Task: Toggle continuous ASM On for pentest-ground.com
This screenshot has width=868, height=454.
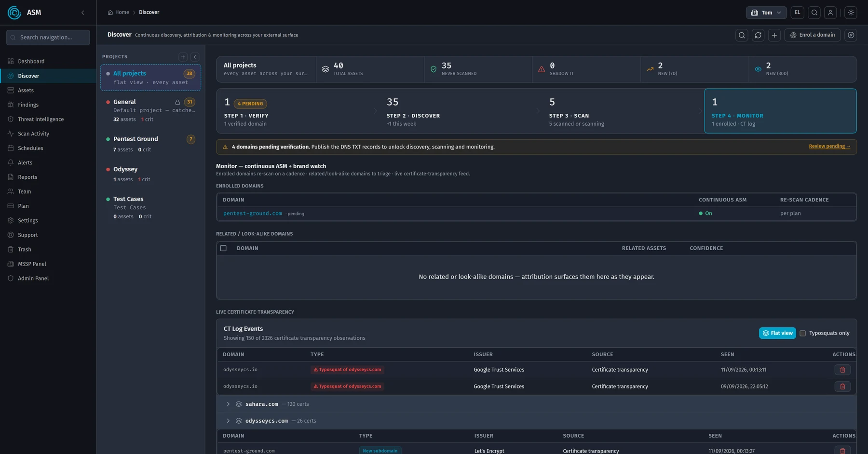Action: (x=705, y=214)
